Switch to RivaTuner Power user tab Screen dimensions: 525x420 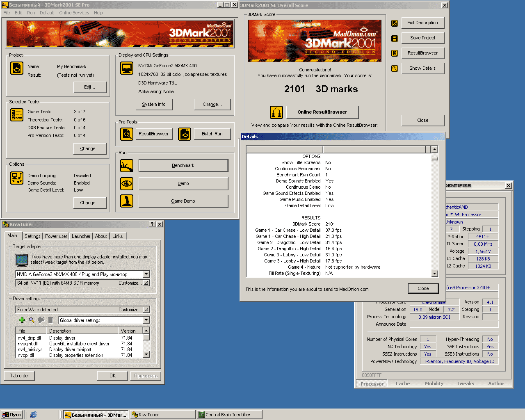[56, 236]
